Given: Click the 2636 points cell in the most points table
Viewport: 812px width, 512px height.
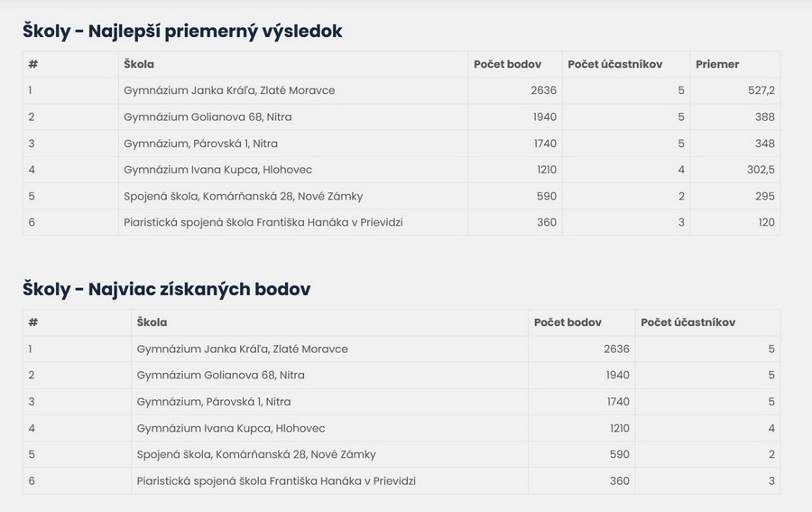Looking at the screenshot, I should pyautogui.click(x=616, y=349).
